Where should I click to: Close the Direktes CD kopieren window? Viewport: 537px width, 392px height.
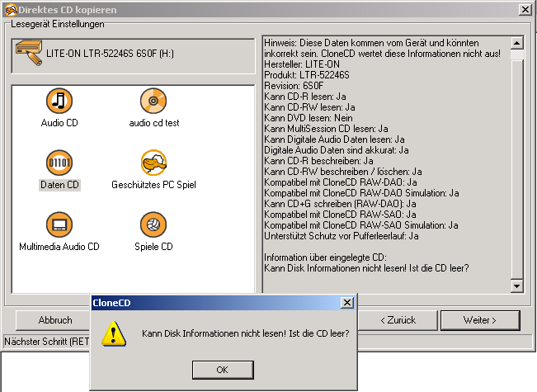coord(525,10)
